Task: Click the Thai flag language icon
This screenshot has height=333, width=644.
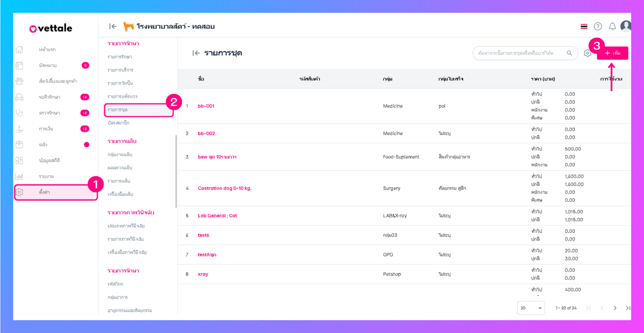Action: [x=584, y=27]
